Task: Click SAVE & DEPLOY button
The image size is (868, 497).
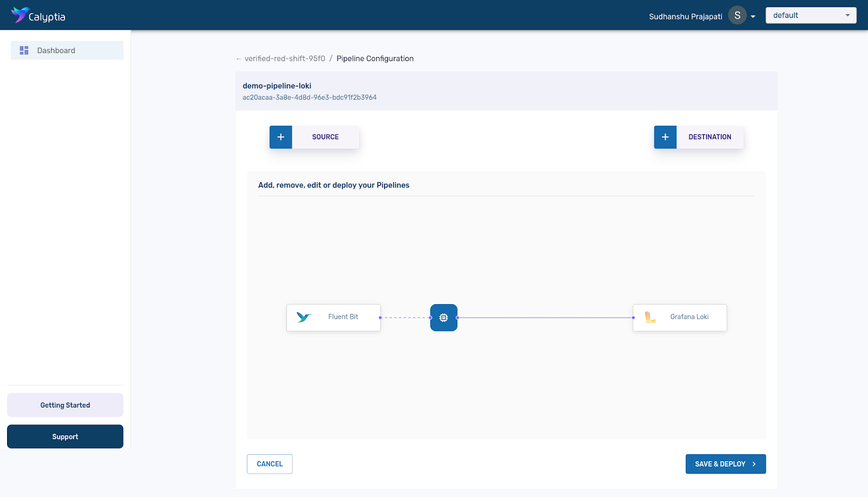Action: [x=725, y=464]
